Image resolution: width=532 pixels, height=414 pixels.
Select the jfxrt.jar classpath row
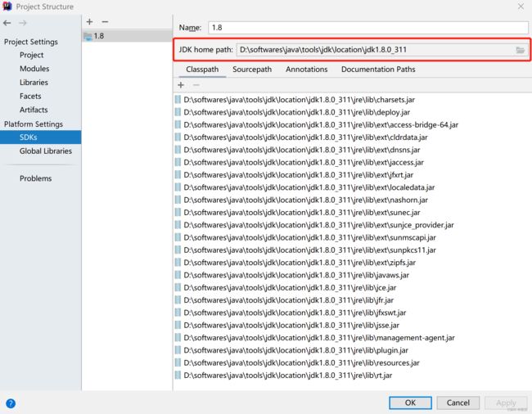pyautogui.click(x=352, y=175)
